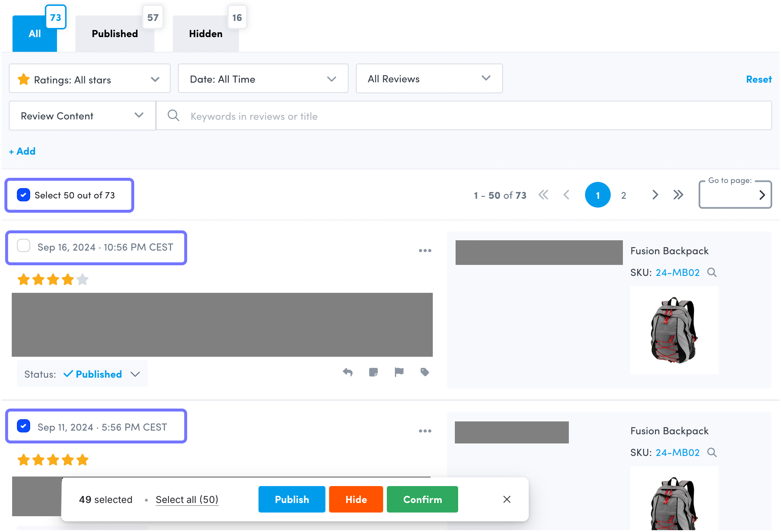Click first Fusion Backpack product thumbnail
Viewport: 781px width, 532px height.
coord(674,330)
